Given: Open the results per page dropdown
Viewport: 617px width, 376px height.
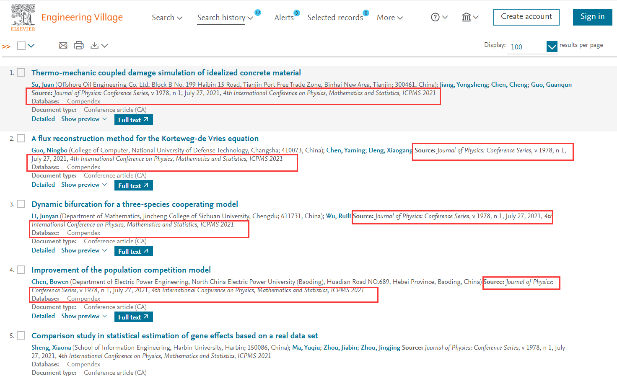Looking at the screenshot, I should click(x=552, y=46).
